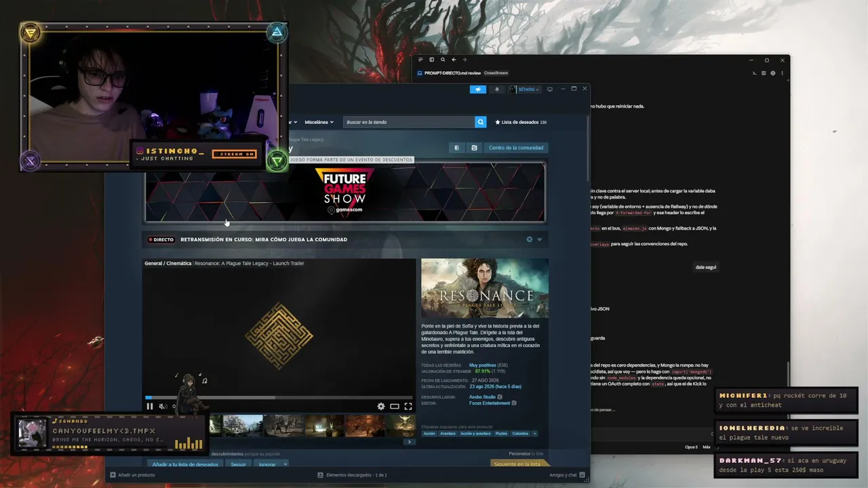Viewport: 868px width, 488px height.
Task: Collapse the community broadcast section chevron
Action: 540,239
